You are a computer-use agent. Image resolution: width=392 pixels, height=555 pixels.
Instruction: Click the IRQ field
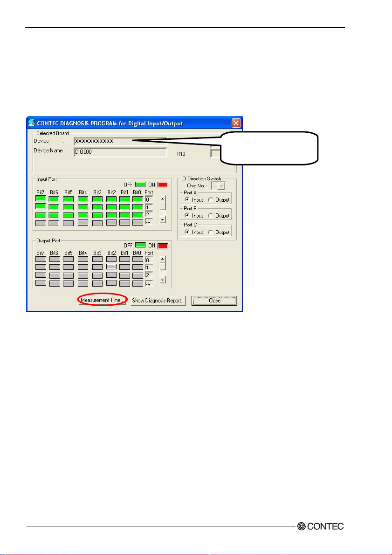pyautogui.click(x=216, y=154)
